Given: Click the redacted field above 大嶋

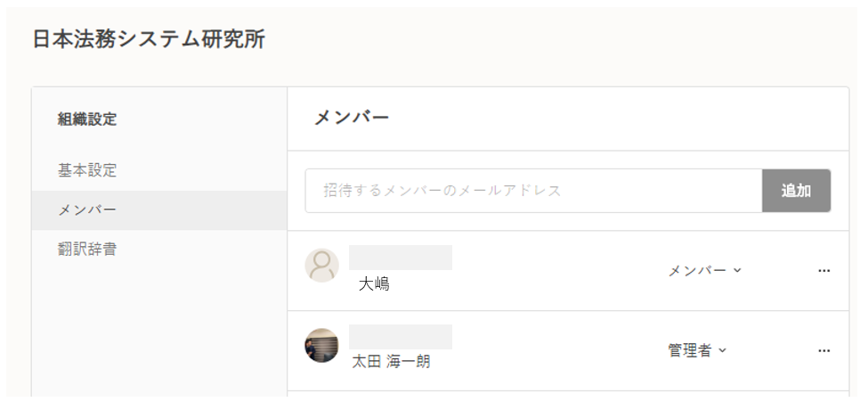Looking at the screenshot, I should pos(400,258).
